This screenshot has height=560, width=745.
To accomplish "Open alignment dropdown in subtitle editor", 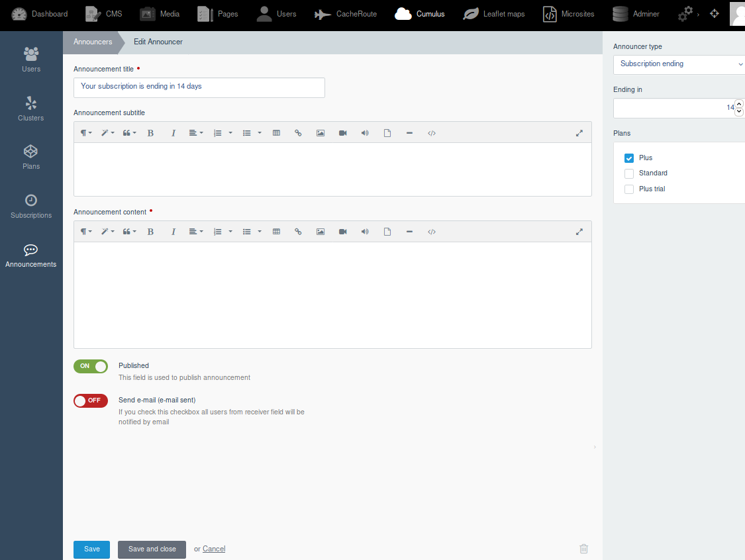I will point(196,133).
